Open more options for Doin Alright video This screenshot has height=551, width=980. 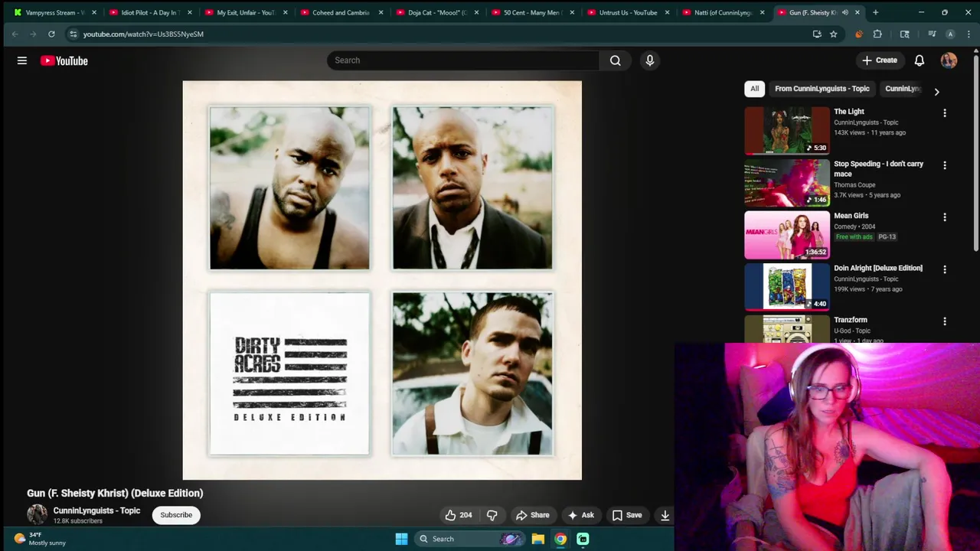[945, 269]
